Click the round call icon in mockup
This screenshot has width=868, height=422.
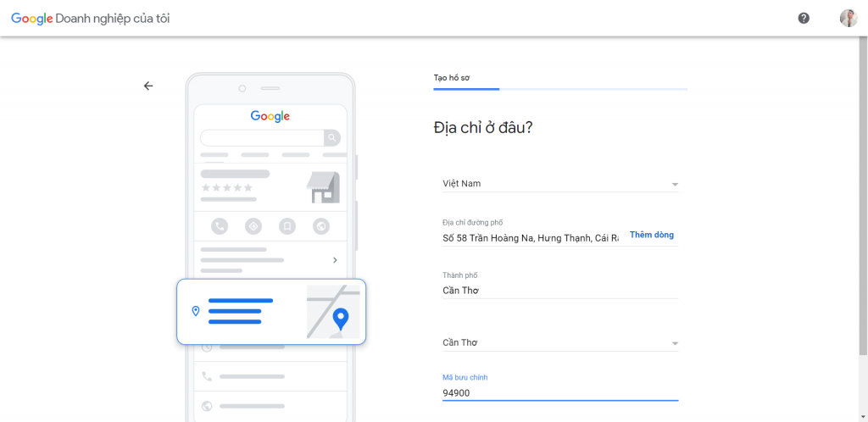[220, 226]
